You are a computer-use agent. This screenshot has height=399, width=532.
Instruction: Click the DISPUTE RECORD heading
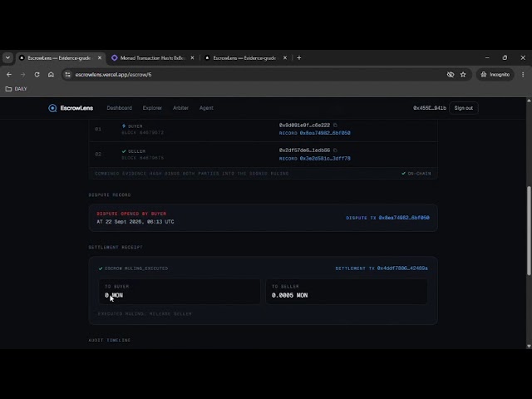(x=109, y=195)
